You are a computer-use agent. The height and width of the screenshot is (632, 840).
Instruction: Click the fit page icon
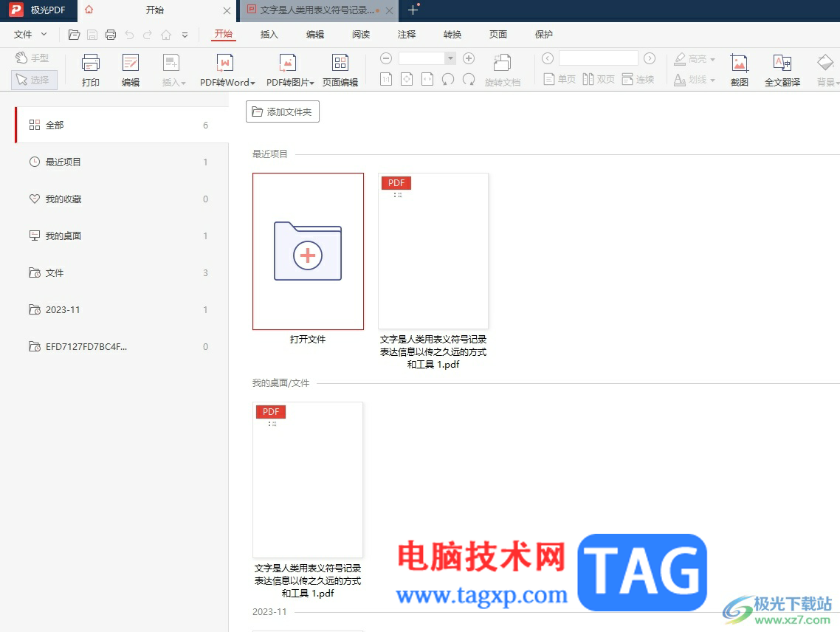(x=407, y=79)
